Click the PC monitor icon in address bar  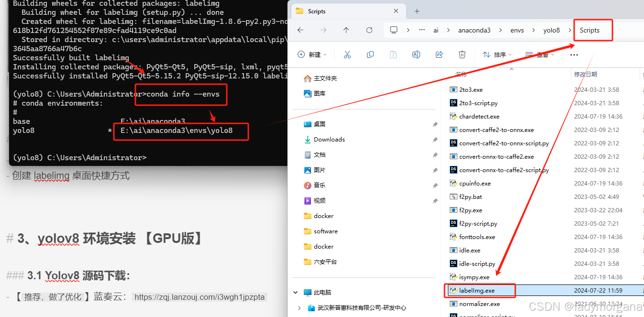(394, 30)
